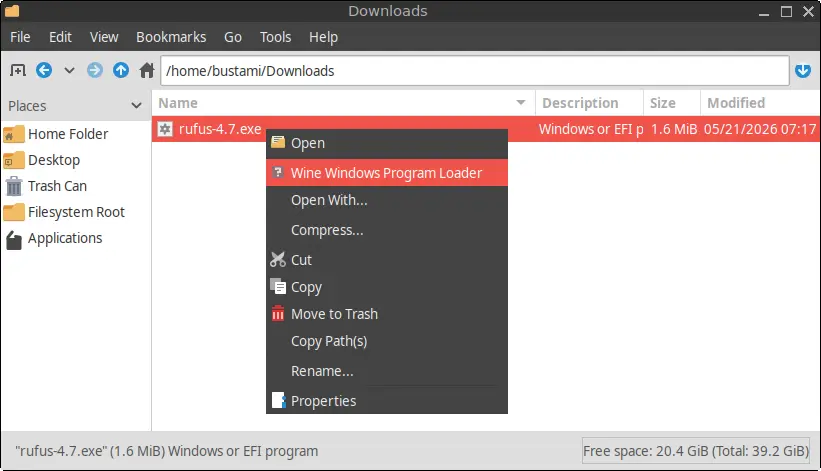
Task: Go forward using the right arrow icon
Action: [95, 70]
